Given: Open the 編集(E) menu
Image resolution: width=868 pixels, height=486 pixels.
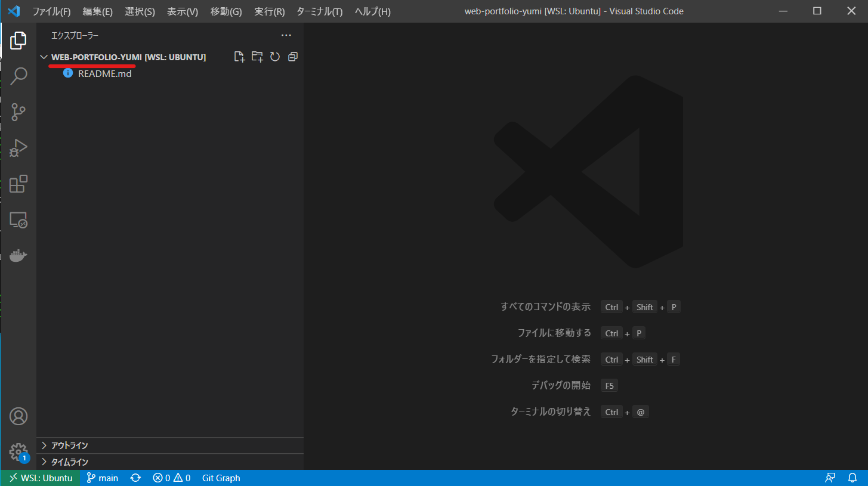Looking at the screenshot, I should [x=98, y=11].
